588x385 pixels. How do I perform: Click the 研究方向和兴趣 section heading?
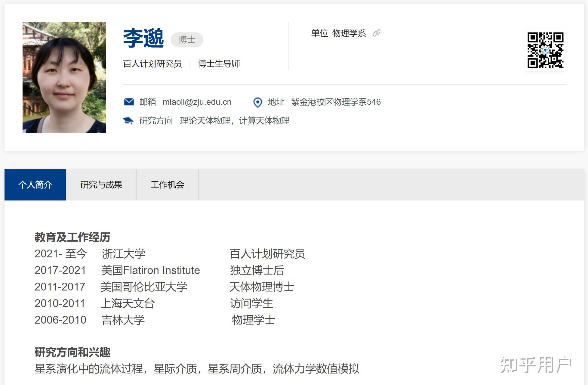(x=72, y=352)
